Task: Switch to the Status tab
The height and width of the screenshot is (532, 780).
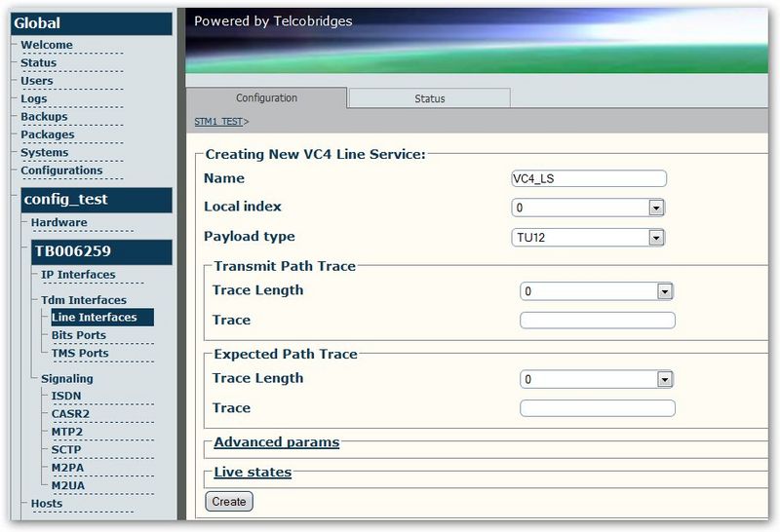Action: click(x=430, y=98)
